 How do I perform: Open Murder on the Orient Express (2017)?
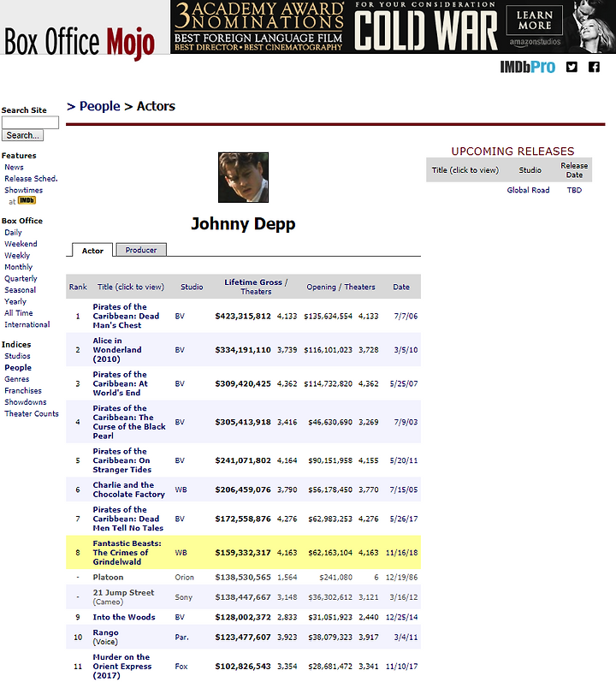tap(122, 667)
